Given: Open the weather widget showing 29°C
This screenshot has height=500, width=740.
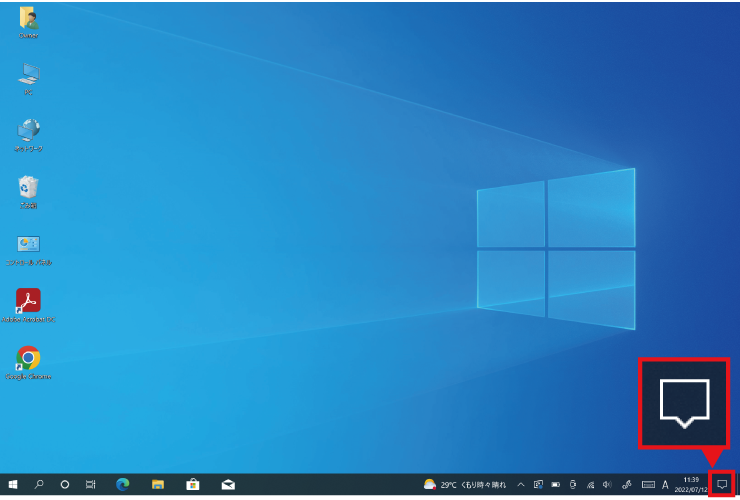Looking at the screenshot, I should click(x=464, y=484).
